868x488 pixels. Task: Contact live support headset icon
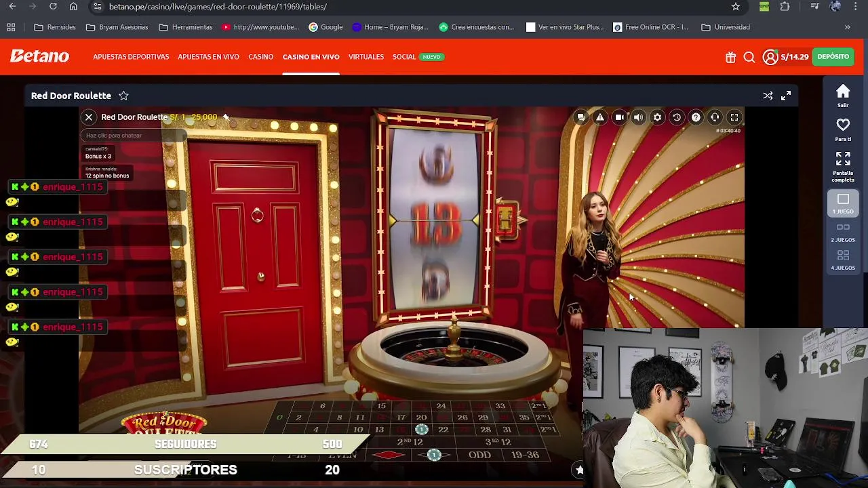point(715,117)
